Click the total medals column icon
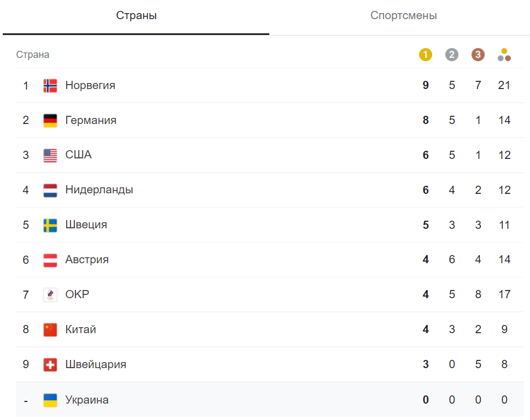530x420 pixels. 504,55
